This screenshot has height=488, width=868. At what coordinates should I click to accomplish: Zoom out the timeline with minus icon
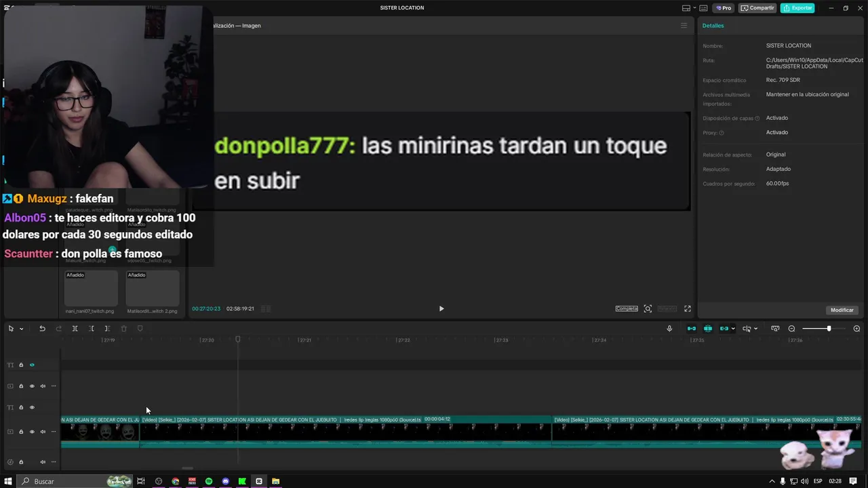tap(791, 329)
